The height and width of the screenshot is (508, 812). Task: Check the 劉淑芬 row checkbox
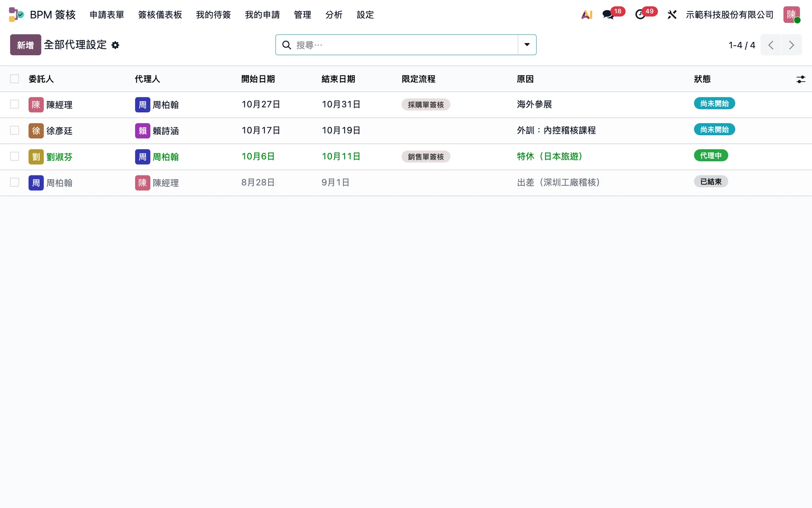coord(15,156)
